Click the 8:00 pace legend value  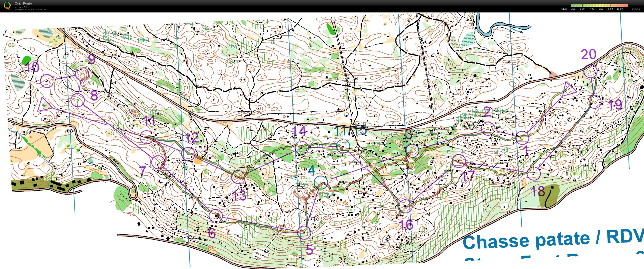tap(601, 9)
